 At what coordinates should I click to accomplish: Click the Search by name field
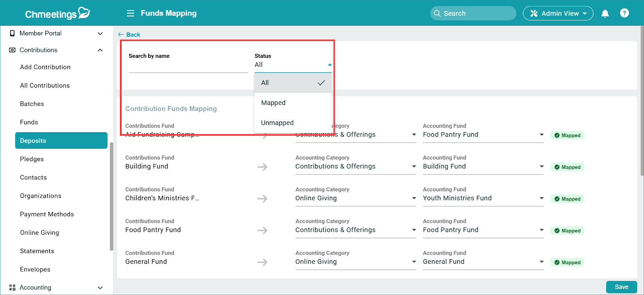tap(188, 67)
